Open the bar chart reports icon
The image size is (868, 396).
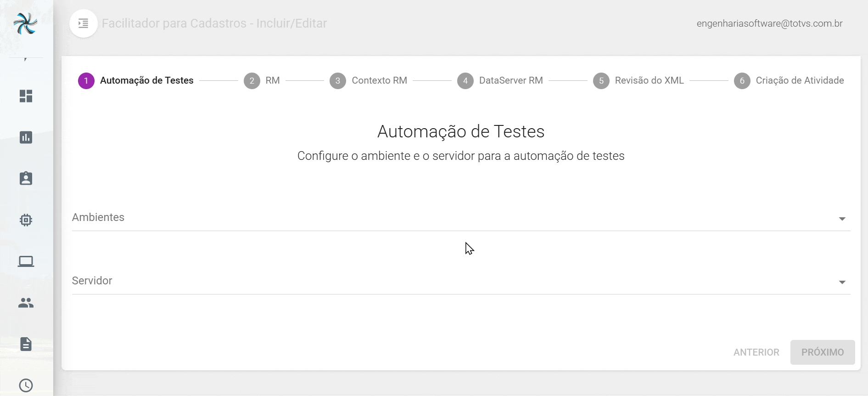(26, 137)
